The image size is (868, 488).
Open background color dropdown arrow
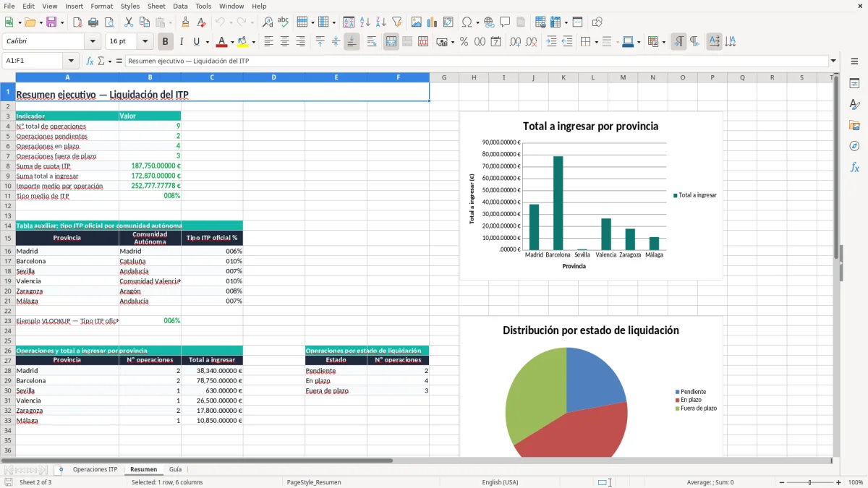253,42
